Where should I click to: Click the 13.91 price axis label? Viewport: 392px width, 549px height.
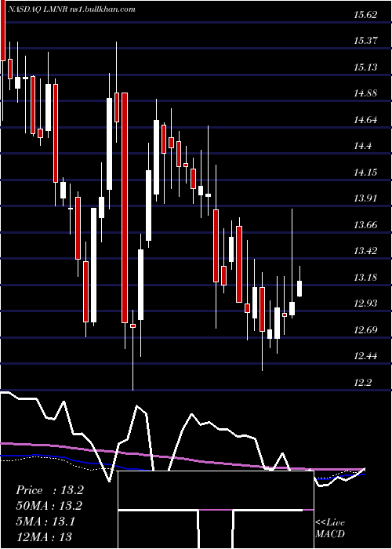(365, 198)
